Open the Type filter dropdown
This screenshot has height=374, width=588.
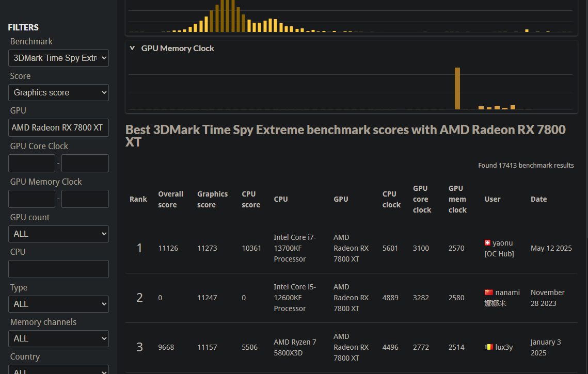(x=58, y=304)
